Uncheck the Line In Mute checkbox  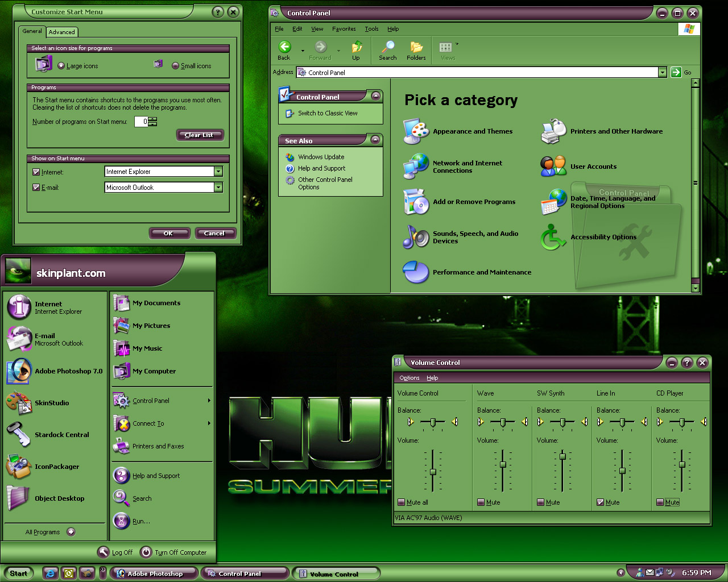(x=600, y=502)
